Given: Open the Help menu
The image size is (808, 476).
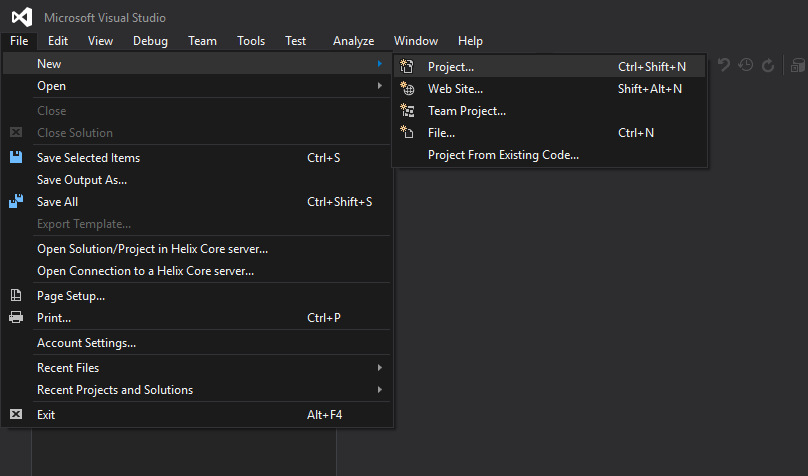Looking at the screenshot, I should 470,41.
